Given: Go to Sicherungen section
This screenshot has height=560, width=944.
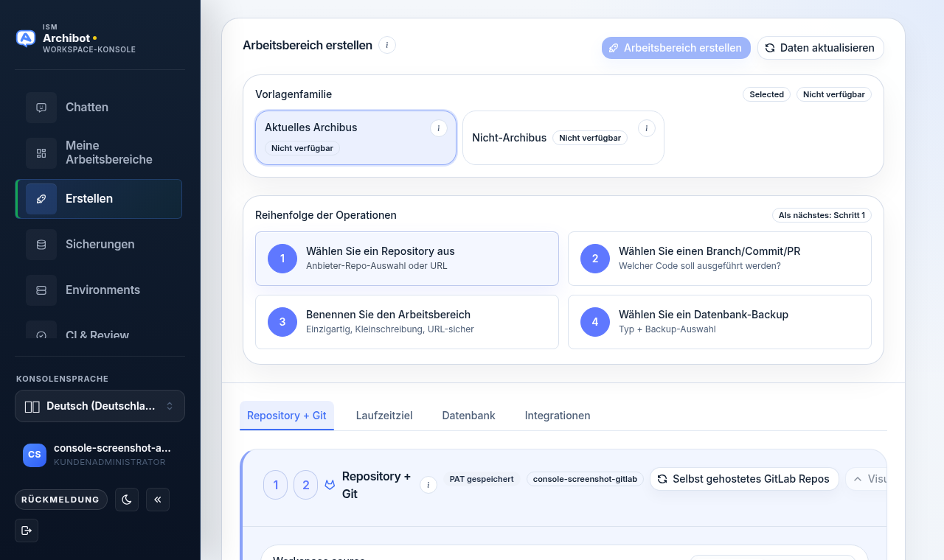Looking at the screenshot, I should click(x=99, y=245).
